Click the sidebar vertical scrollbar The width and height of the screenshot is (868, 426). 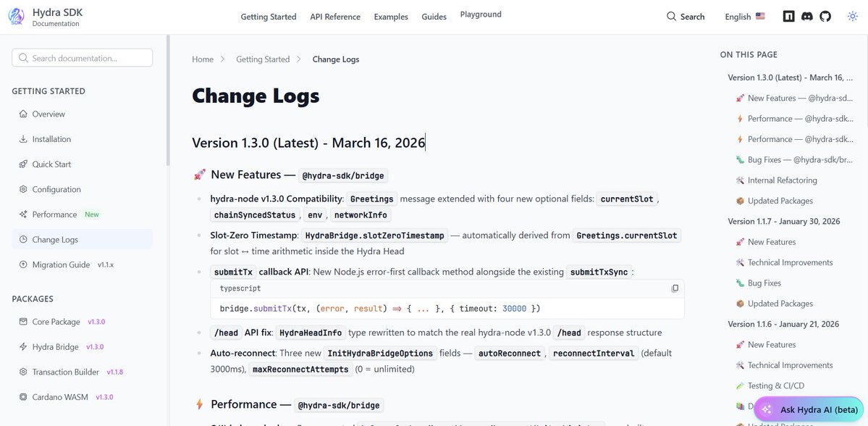coord(168,100)
